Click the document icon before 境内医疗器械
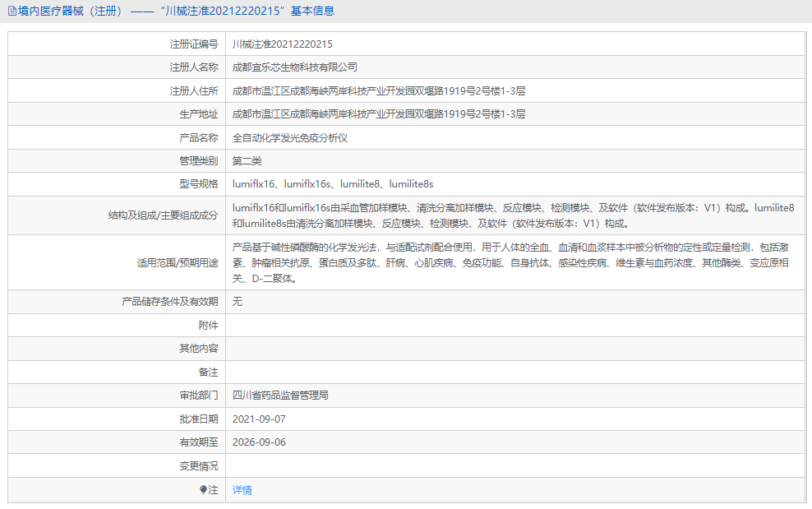 [x=12, y=11]
